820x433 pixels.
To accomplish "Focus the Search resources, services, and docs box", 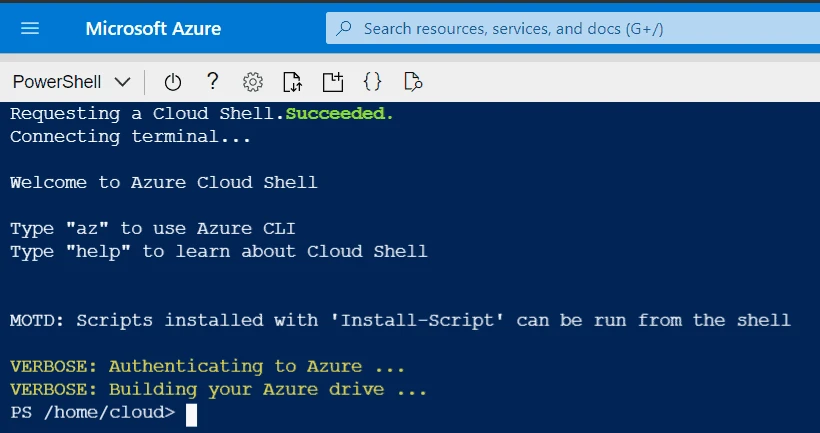I will click(573, 28).
